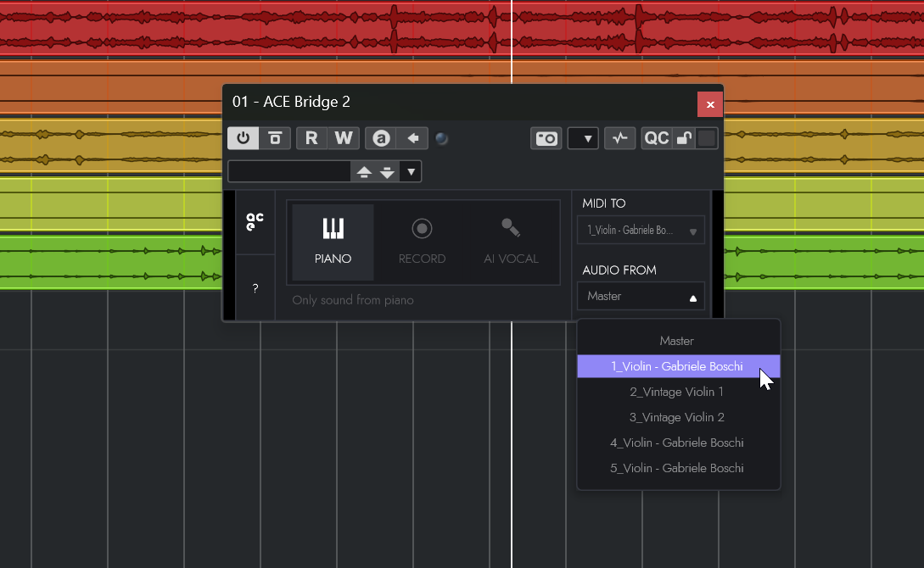Open the dropdown next to the camera icon

point(583,138)
